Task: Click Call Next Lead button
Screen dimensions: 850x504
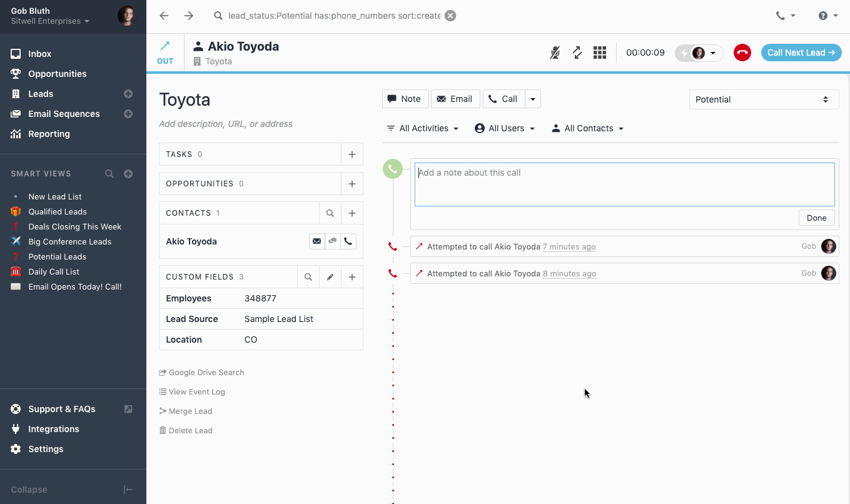Action: (x=801, y=53)
